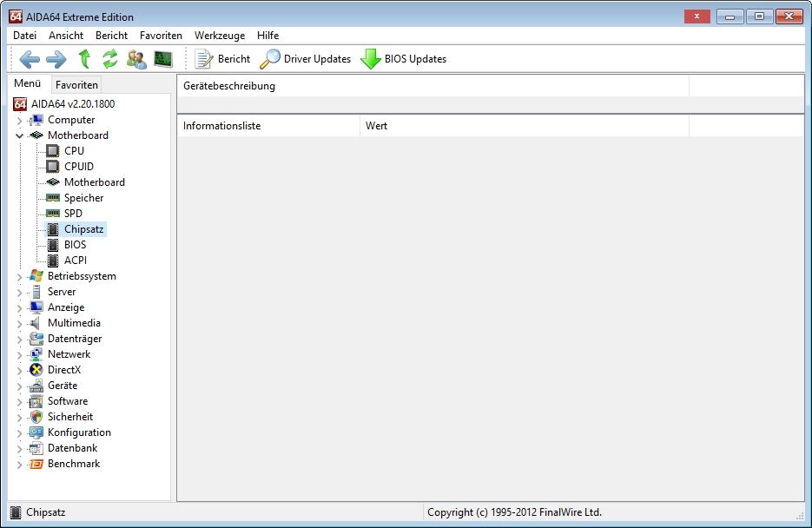Refresh using the green circular arrows icon
Image resolution: width=812 pixels, height=528 pixels.
click(109, 59)
